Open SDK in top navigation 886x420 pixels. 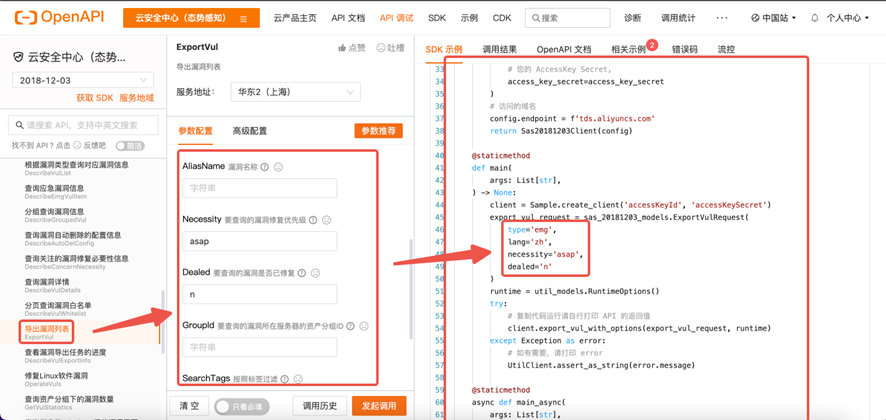pos(437,18)
